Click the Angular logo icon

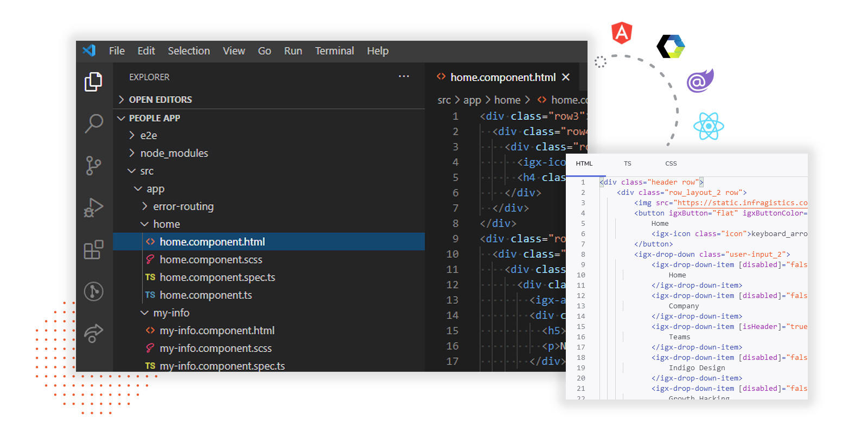click(622, 33)
